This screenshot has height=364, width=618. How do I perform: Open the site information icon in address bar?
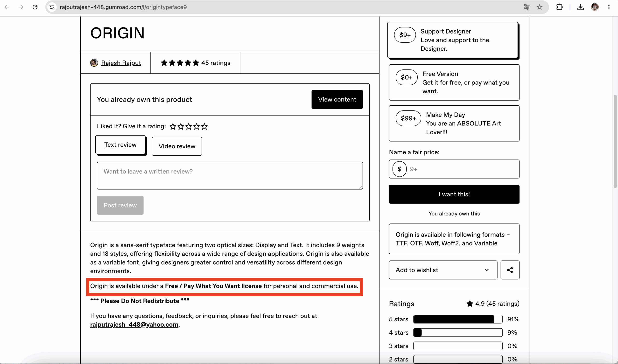pos(52,7)
